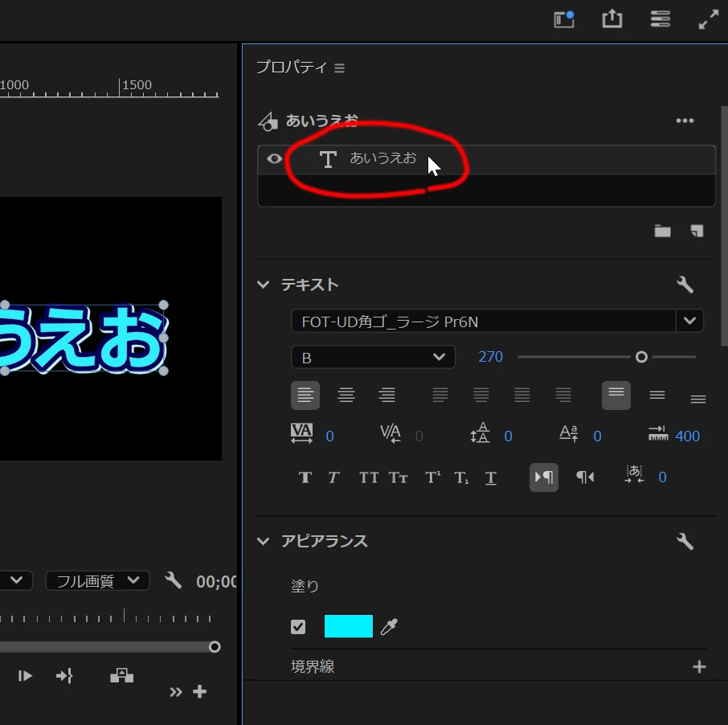
Task: Open the フル画質 playback resolution dropdown
Action: 97,580
